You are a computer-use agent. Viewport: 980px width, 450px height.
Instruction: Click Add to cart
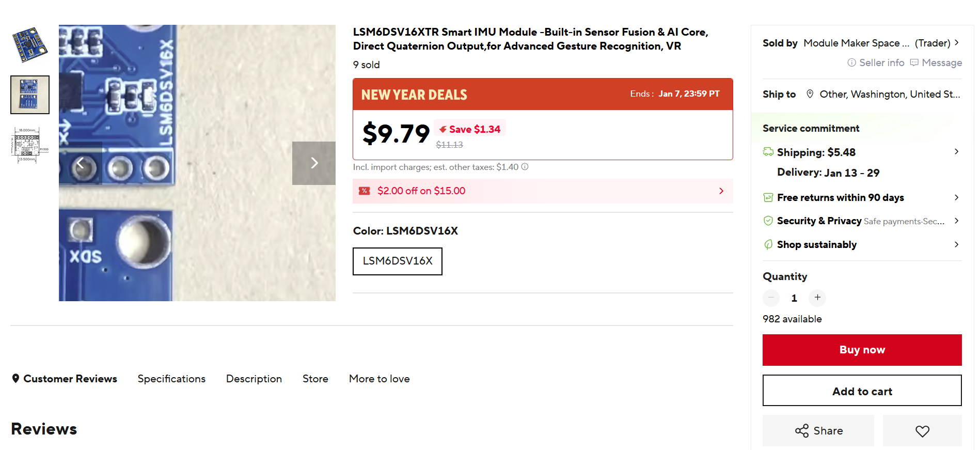click(862, 391)
